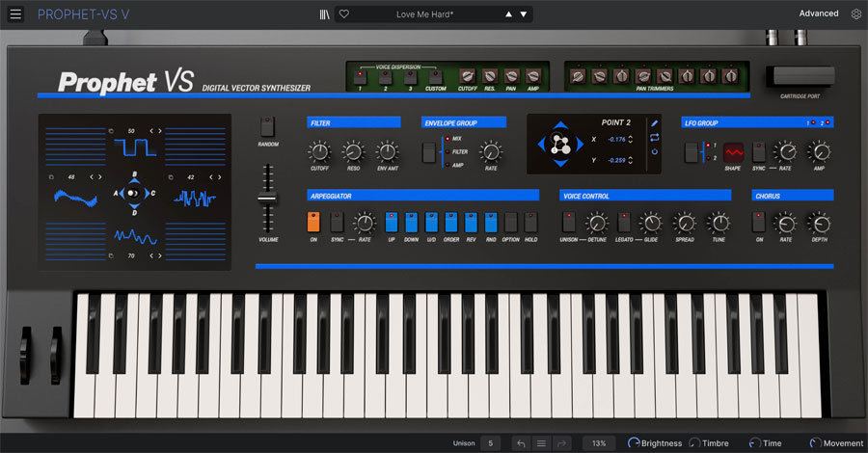Screen dimensions: 868x453
Task: Toggle the arpeggiator HOLD button
Action: click(530, 222)
